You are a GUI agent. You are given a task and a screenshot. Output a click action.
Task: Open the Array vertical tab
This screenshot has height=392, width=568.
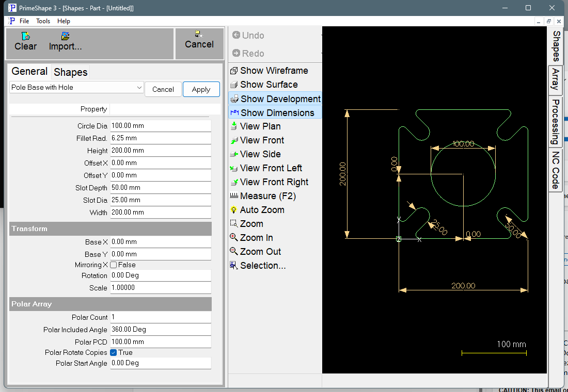click(x=555, y=79)
